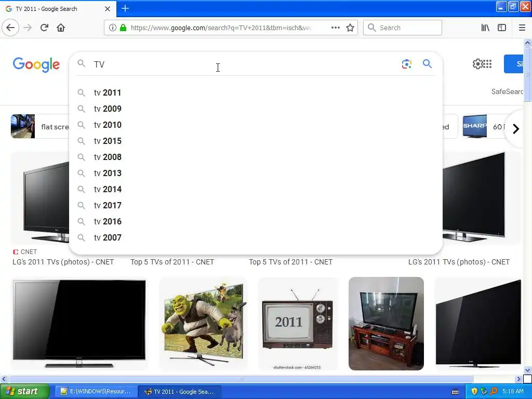Viewport: 532px width, 399px height.
Task: Search by image with Google Lens icon
Action: tap(406, 64)
